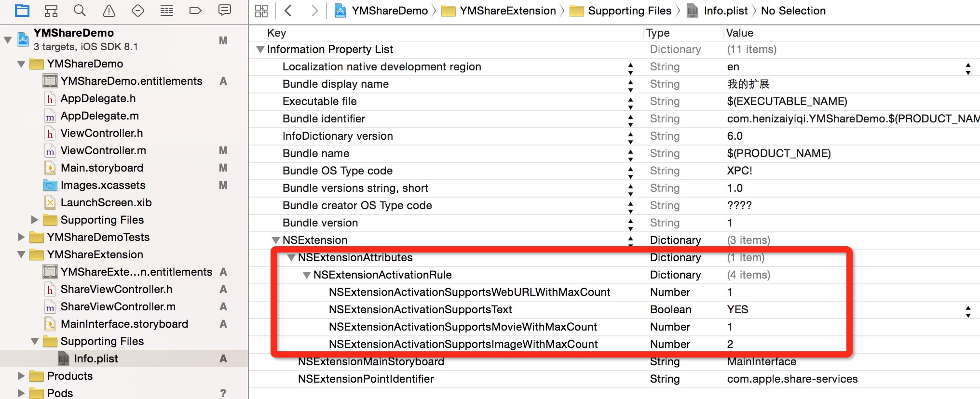This screenshot has width=980, height=399.
Task: Click the Value column header
Action: pos(740,33)
